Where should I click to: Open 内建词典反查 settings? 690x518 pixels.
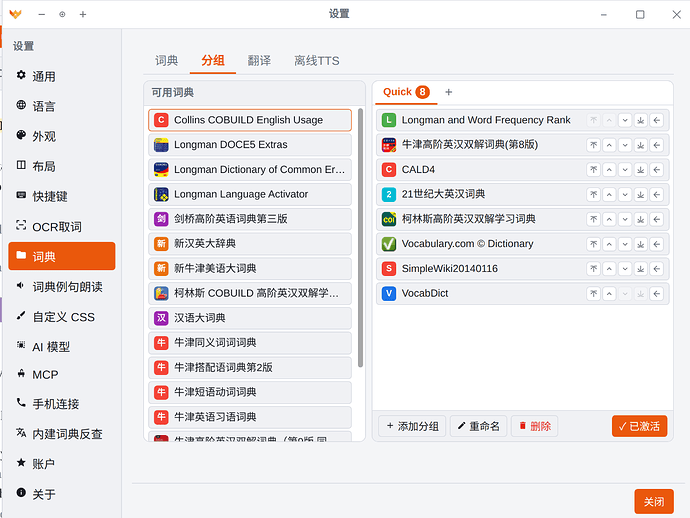[62, 434]
